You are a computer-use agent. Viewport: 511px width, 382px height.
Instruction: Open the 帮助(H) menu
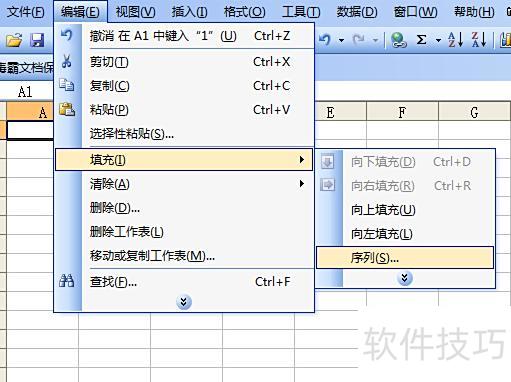pyautogui.click(x=474, y=12)
